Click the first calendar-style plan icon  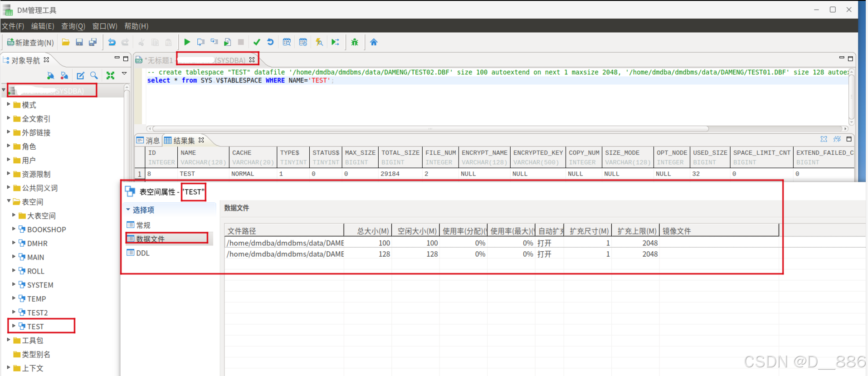(x=287, y=42)
